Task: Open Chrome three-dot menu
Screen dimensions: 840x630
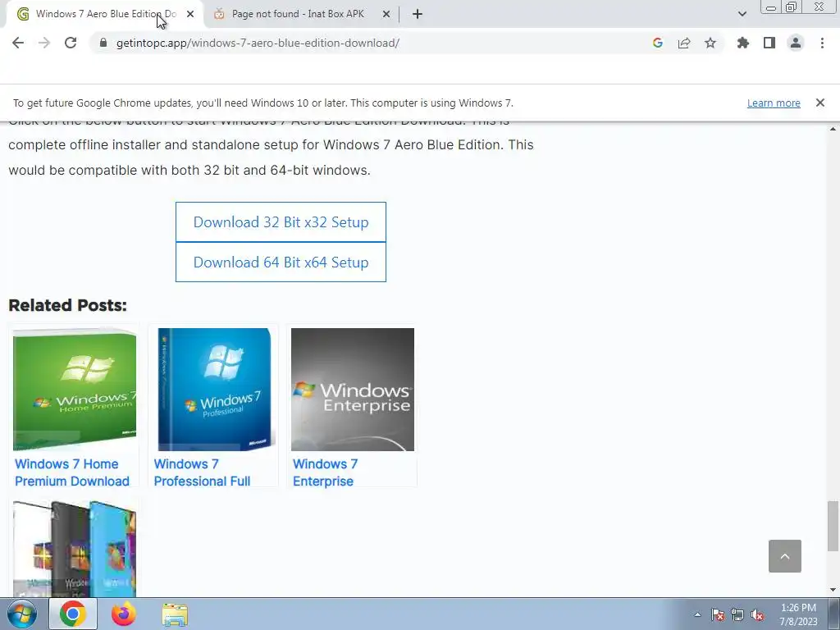Action: tap(822, 43)
